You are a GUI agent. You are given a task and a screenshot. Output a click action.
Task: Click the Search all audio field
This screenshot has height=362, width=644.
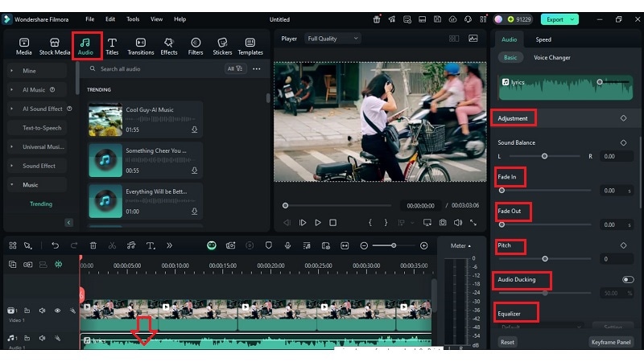coord(156,68)
